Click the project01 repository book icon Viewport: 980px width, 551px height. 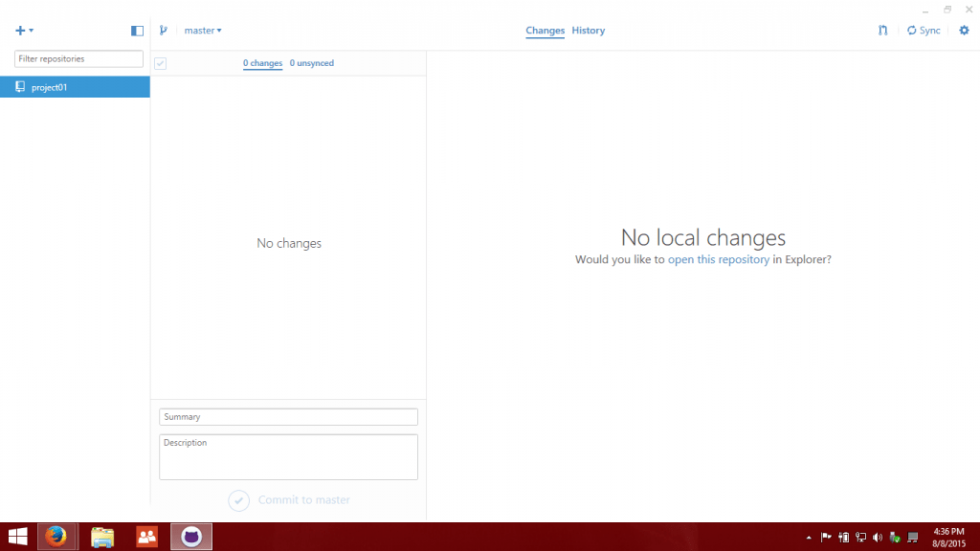coord(20,87)
